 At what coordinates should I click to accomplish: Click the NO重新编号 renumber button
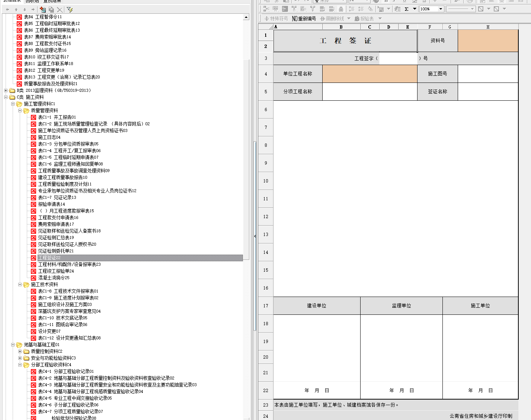pos(304,19)
